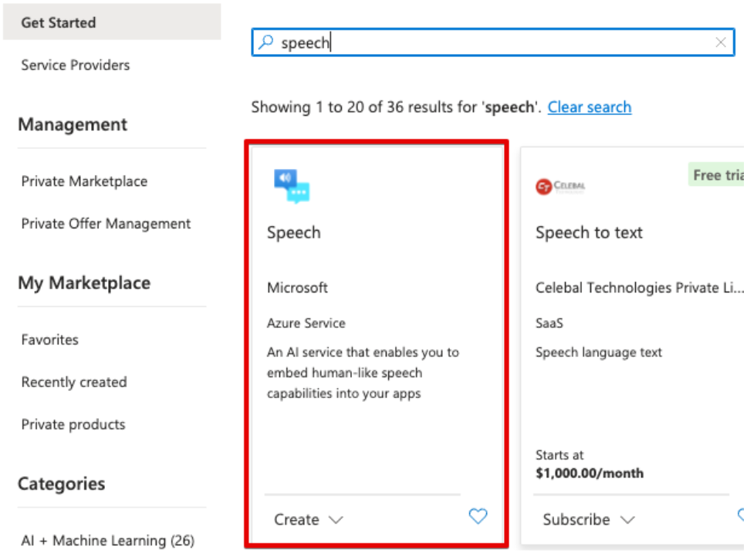The width and height of the screenshot is (747, 560).
Task: Select AI + Machine Learning (26) category
Action: point(108,541)
